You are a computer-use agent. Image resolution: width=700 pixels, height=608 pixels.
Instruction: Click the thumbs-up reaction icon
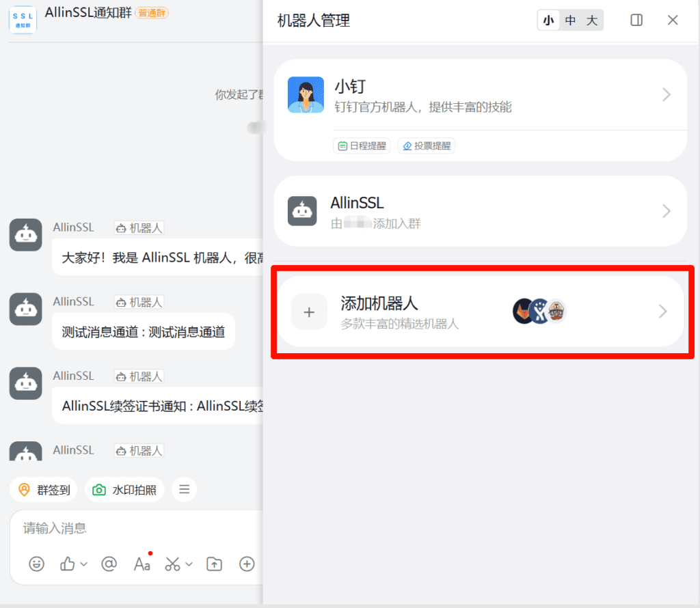point(68,564)
